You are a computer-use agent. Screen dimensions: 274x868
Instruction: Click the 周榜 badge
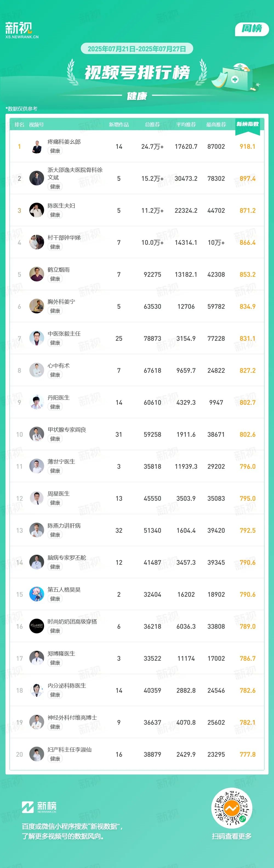(252, 29)
